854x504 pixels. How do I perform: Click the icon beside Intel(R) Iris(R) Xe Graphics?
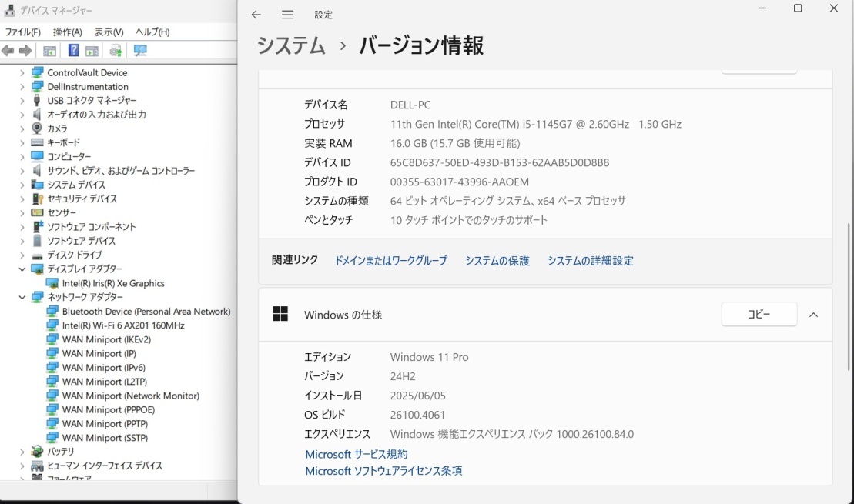pyautogui.click(x=52, y=283)
